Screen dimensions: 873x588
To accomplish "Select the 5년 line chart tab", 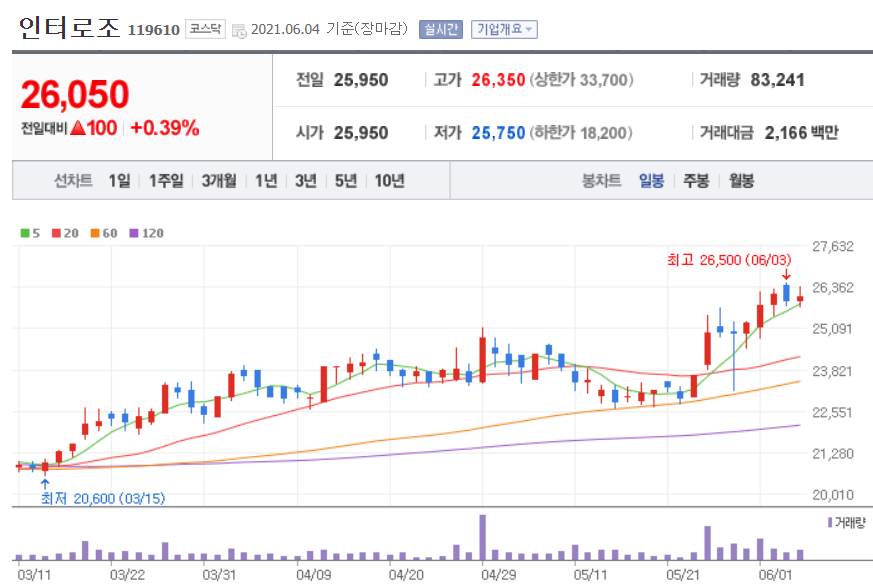I will [346, 180].
